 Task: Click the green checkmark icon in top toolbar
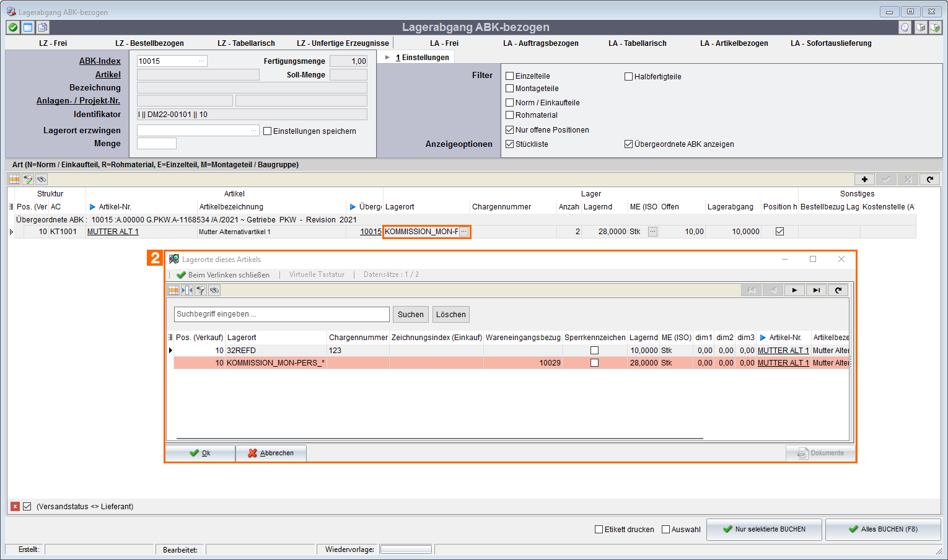tap(13, 27)
